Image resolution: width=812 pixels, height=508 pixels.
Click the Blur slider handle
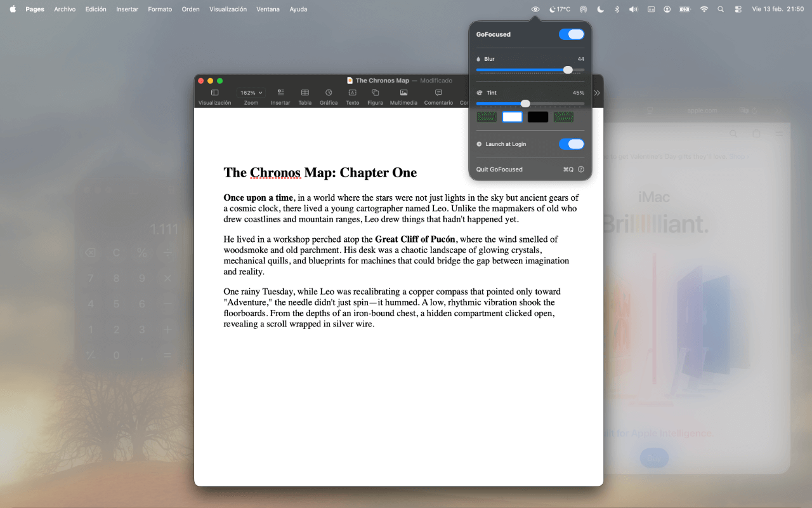point(568,70)
